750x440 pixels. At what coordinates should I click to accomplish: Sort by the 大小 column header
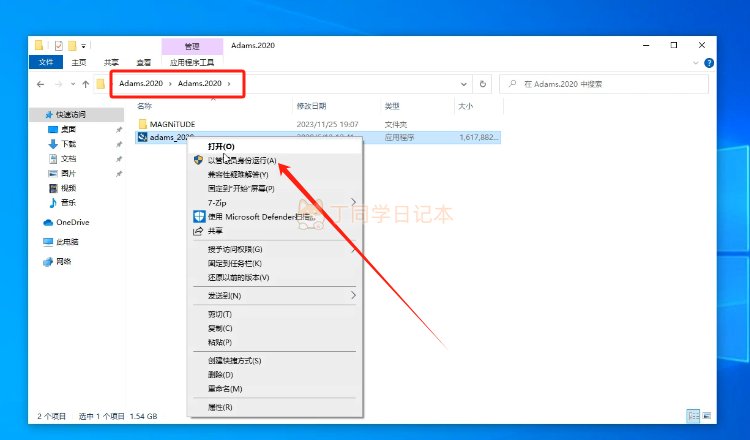(465, 106)
